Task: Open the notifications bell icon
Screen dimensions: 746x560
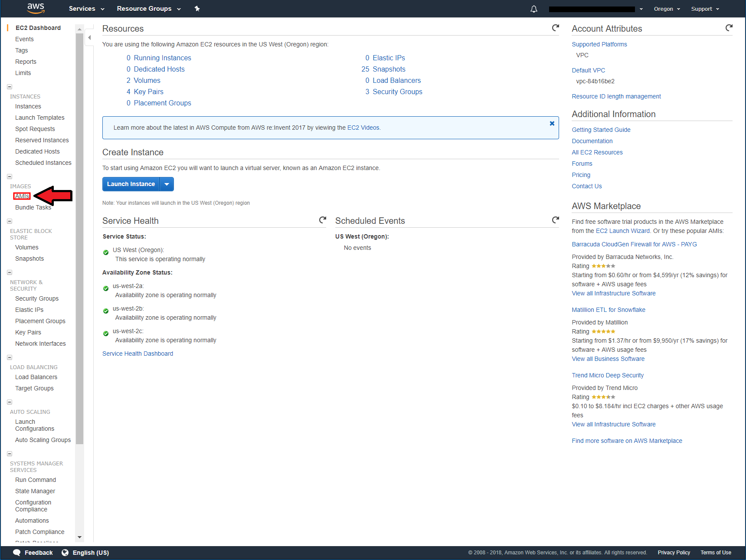Action: pos(534,9)
